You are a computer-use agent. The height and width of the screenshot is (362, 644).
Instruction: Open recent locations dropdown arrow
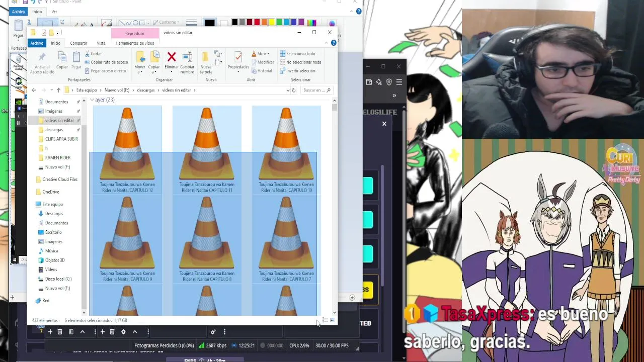coord(51,90)
